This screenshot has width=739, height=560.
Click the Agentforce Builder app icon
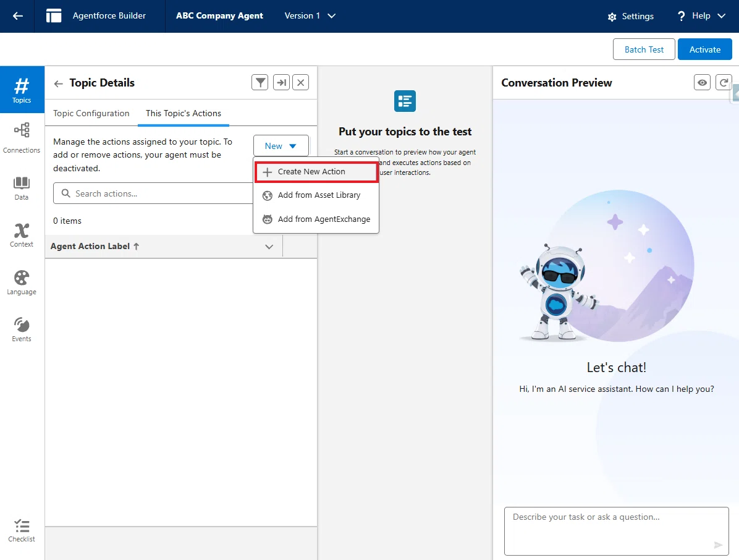click(54, 16)
